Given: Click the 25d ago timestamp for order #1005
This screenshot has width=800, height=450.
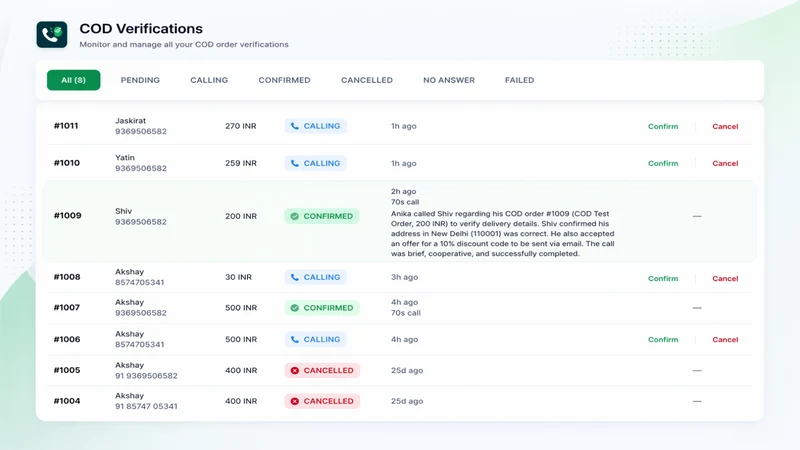Looking at the screenshot, I should click(407, 370).
